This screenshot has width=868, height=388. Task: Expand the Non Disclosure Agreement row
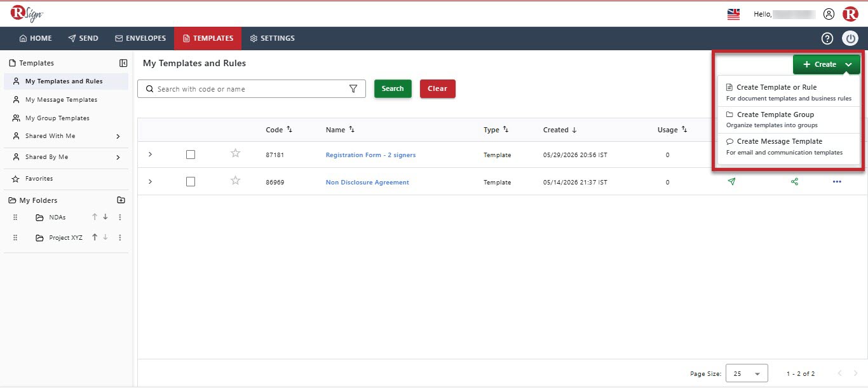coord(151,182)
